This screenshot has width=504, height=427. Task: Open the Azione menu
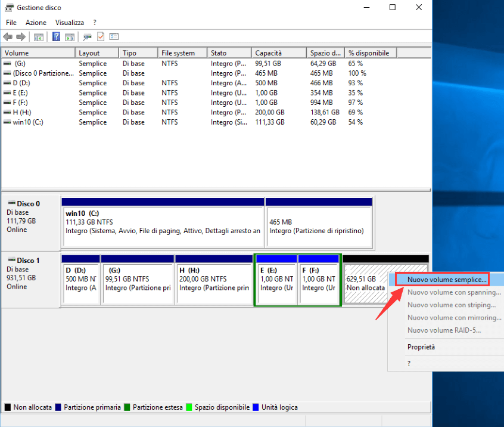[36, 23]
